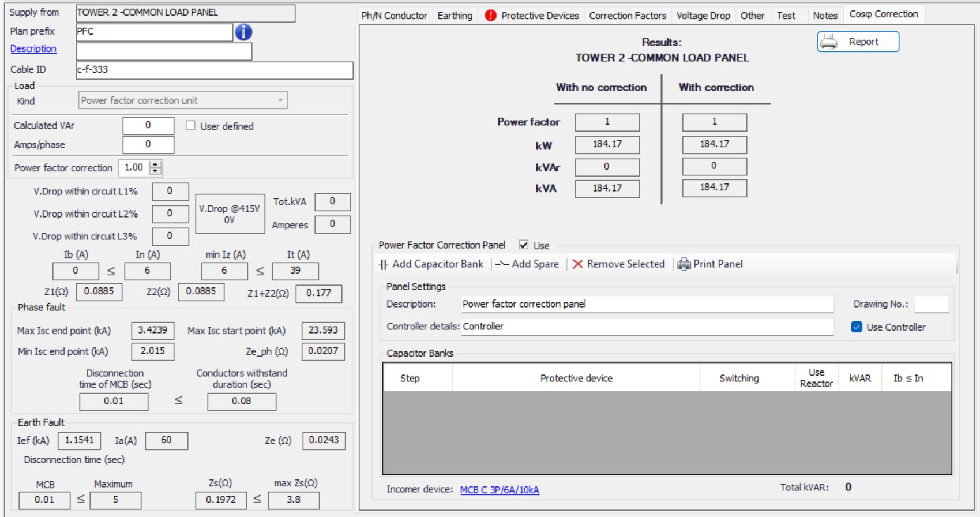Open the load Kind dropdown
Screen dimensions: 980x517
(183, 100)
